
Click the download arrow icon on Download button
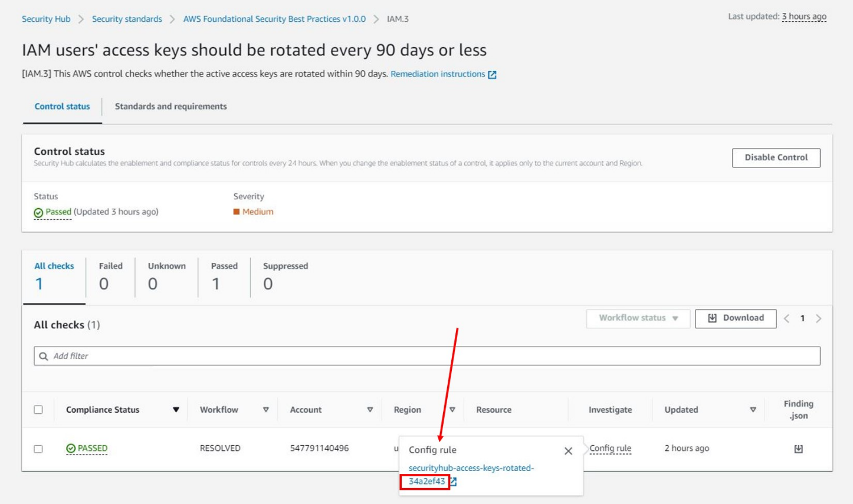click(712, 318)
